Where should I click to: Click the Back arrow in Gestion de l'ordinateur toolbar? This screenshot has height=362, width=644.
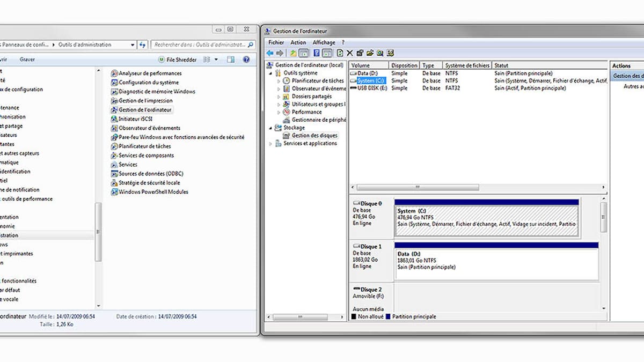270,53
